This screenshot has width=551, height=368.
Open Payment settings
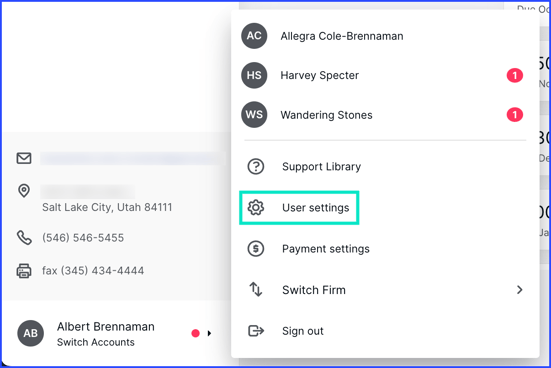(x=326, y=249)
